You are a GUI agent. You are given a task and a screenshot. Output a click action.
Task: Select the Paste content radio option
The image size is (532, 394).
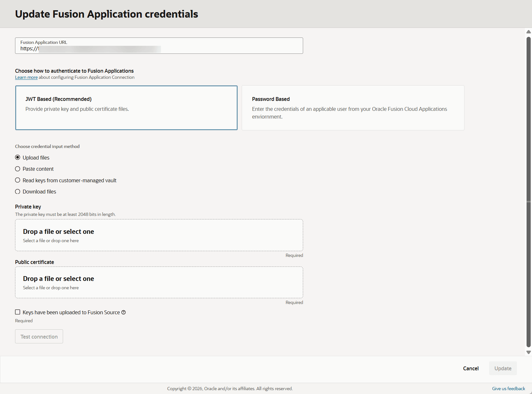pyautogui.click(x=18, y=169)
